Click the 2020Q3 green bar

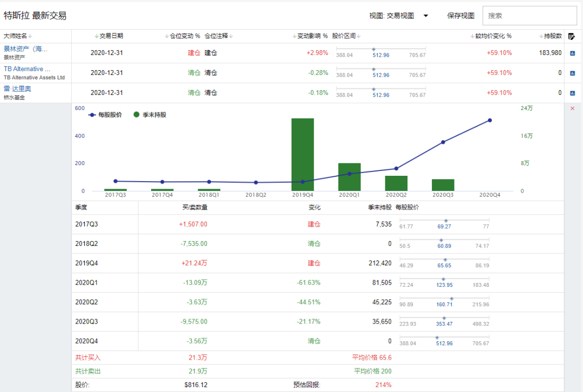443,185
